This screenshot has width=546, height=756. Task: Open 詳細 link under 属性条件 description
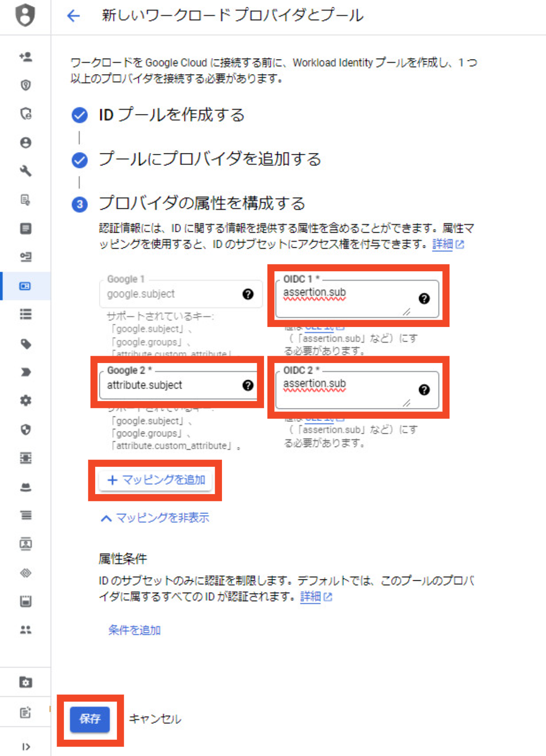(x=316, y=597)
